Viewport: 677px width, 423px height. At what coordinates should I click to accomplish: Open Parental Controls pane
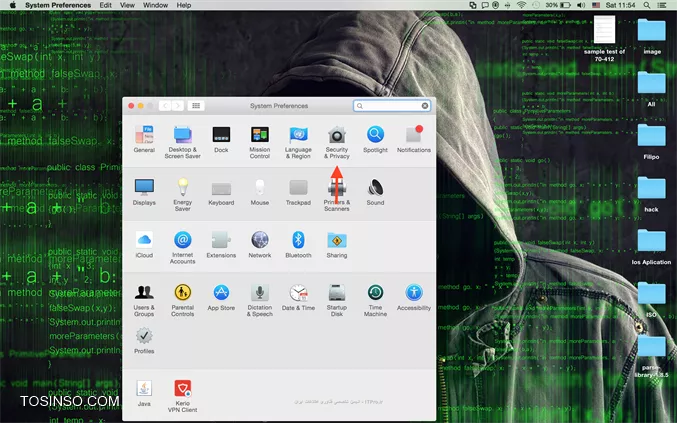(x=183, y=300)
